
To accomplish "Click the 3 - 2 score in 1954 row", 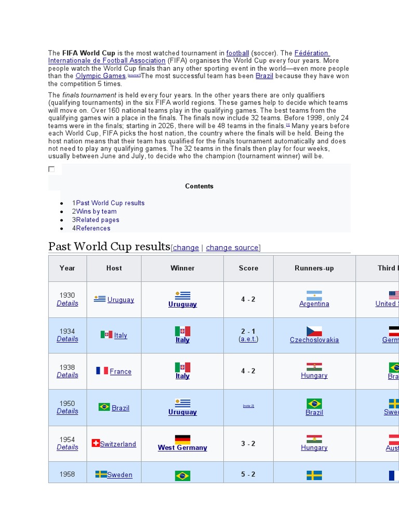I will pos(248,444).
